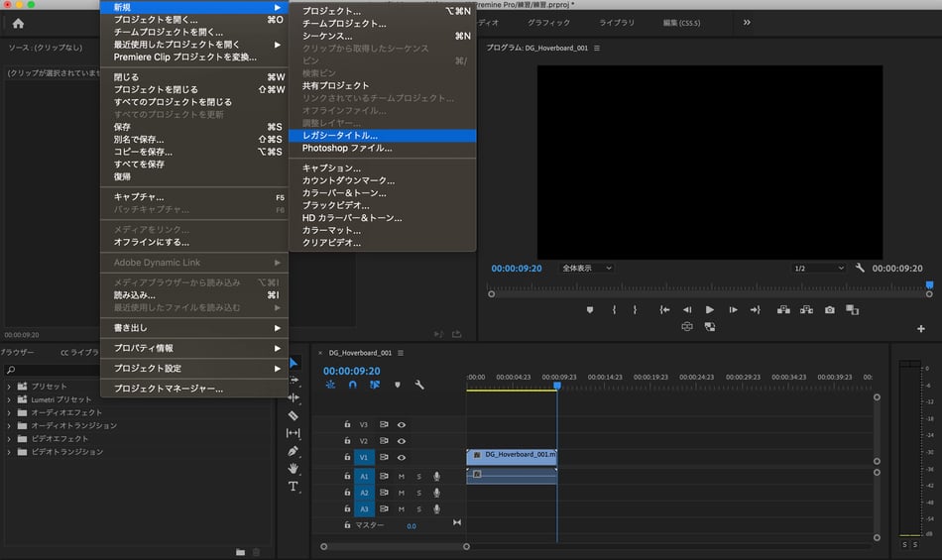Click the Home icon
This screenshot has width=942, height=560.
click(18, 23)
